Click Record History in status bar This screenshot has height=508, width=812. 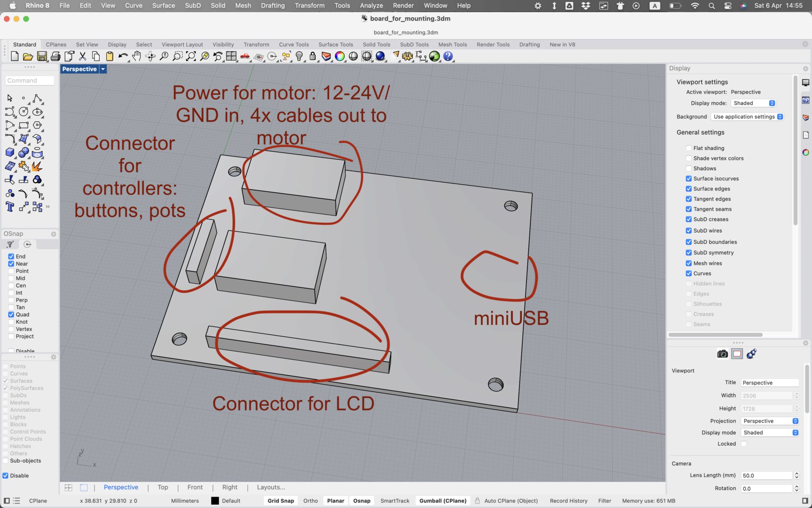click(x=568, y=501)
